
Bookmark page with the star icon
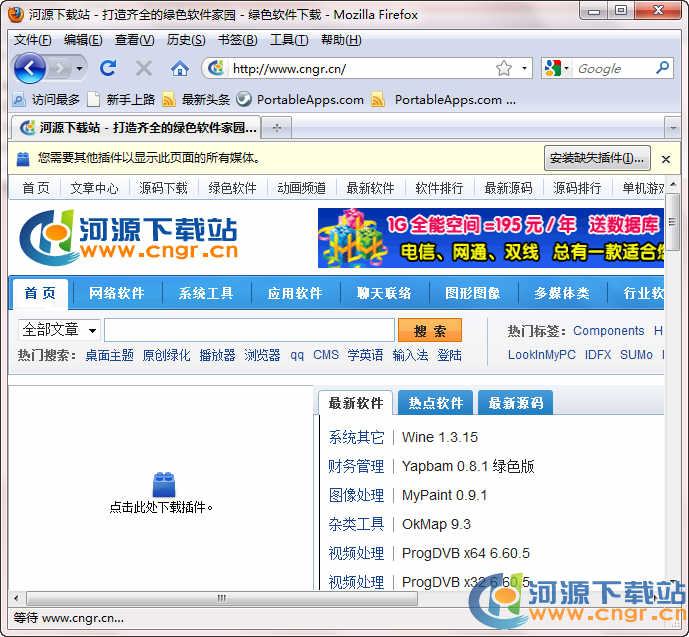(x=504, y=68)
